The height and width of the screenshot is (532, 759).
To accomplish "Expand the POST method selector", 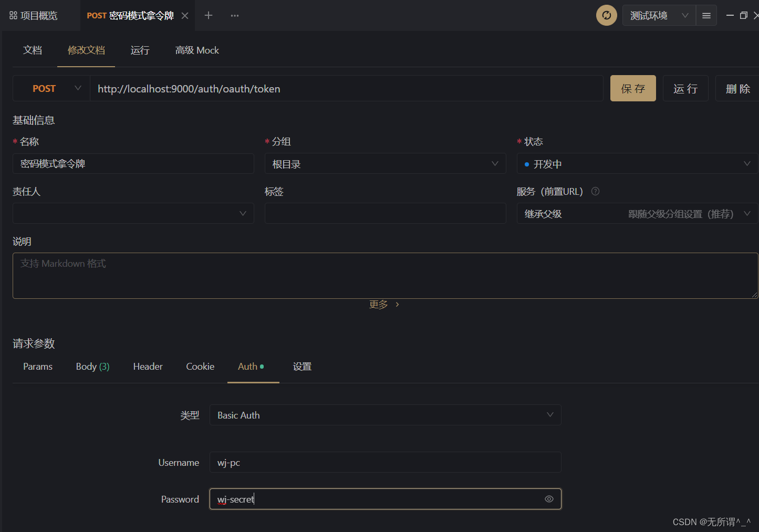I will tap(77, 88).
